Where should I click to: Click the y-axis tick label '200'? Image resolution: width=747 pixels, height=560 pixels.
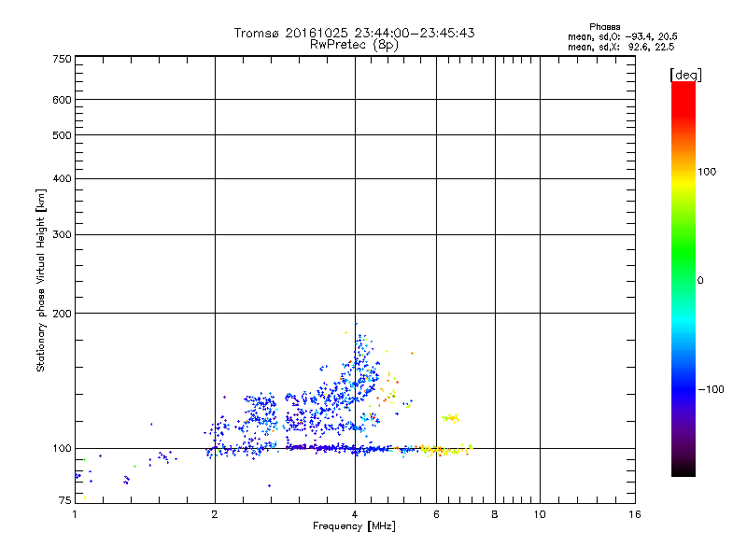62,314
